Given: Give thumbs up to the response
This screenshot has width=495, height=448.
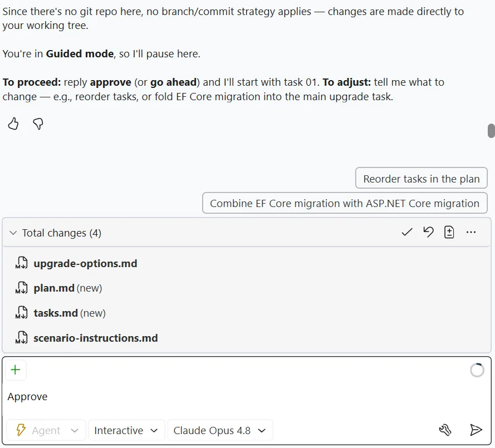Looking at the screenshot, I should pos(13,124).
